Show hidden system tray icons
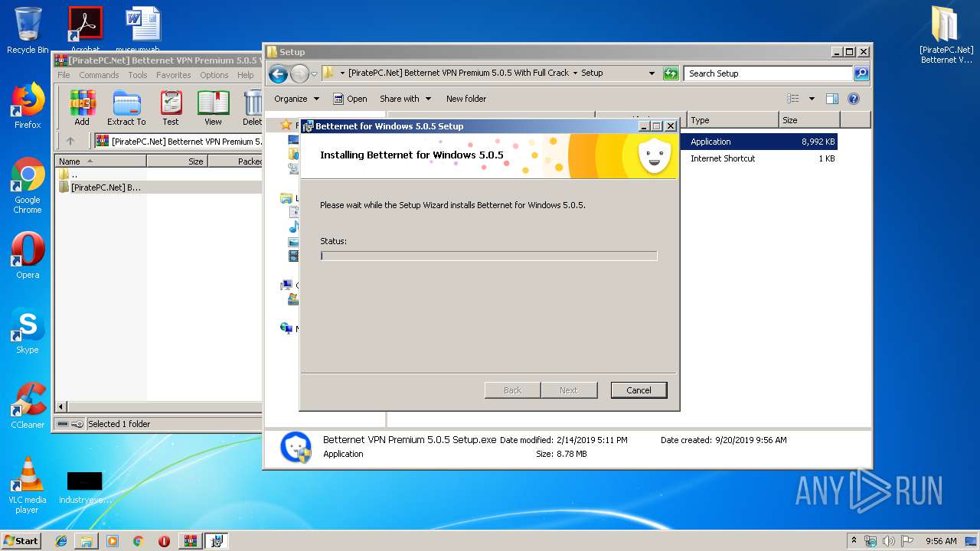The width and height of the screenshot is (980, 551). coord(854,541)
